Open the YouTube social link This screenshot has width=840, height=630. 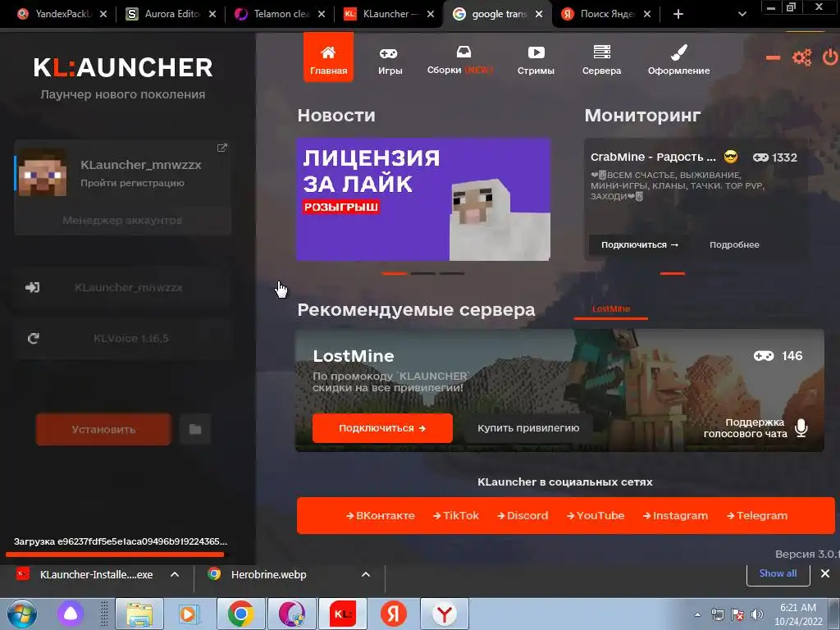pyautogui.click(x=596, y=515)
